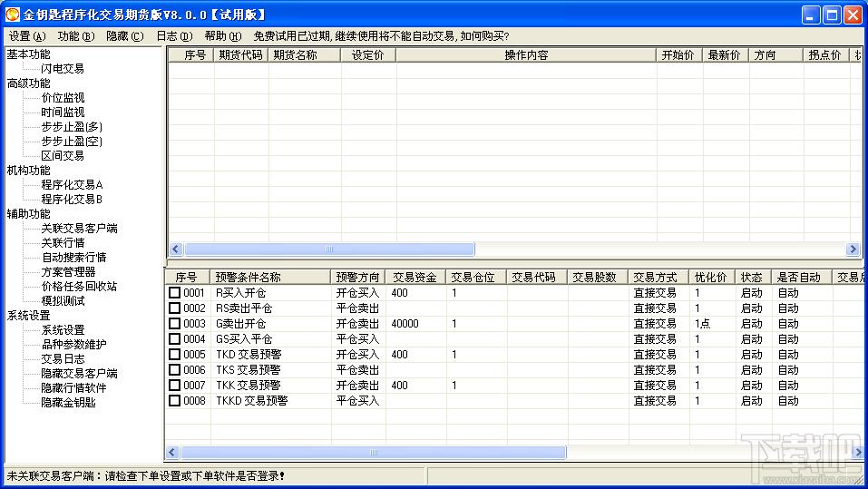Image resolution: width=868 pixels, height=489 pixels.
Task: Click the 操作内容 column header
Action: pyautogui.click(x=526, y=54)
